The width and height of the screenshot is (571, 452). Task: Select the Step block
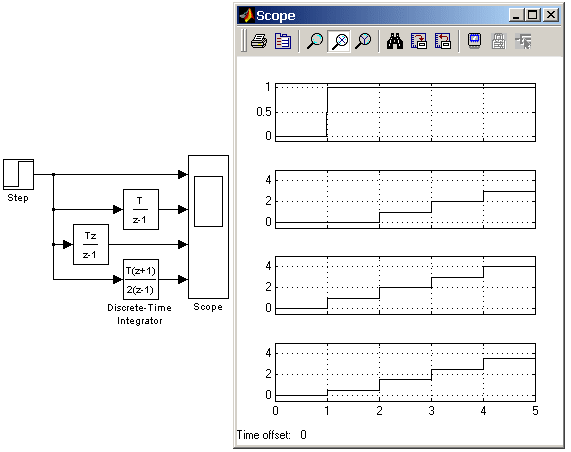19,174
